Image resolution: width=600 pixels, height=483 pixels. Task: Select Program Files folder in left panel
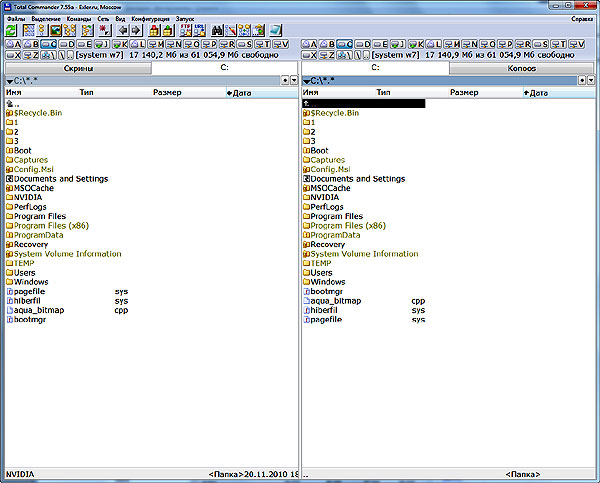(39, 216)
